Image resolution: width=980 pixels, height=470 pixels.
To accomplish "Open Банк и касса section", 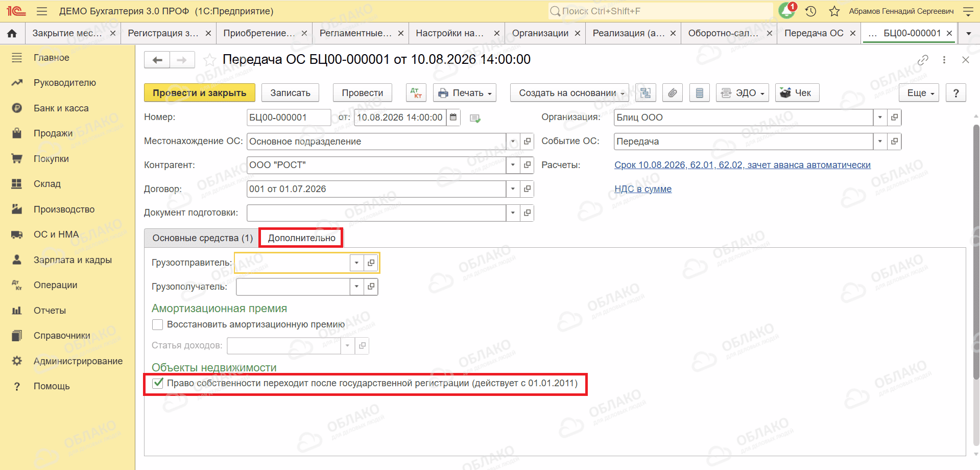I will pos(61,108).
